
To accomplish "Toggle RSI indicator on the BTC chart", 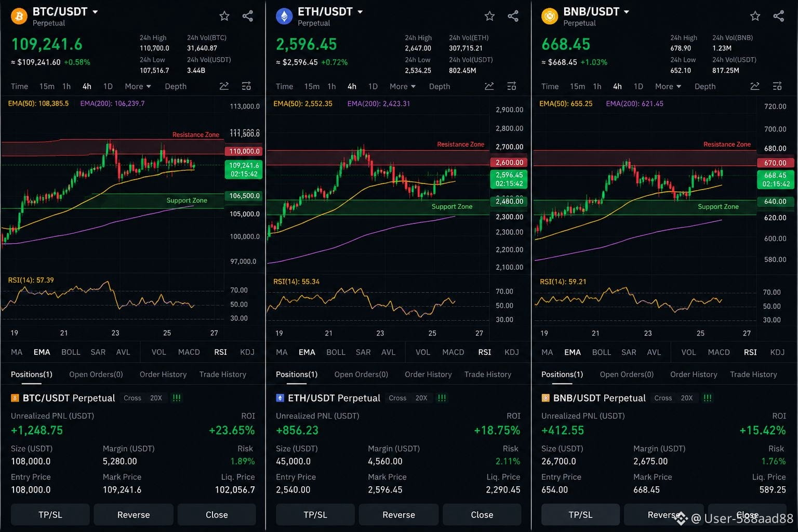I will pyautogui.click(x=220, y=352).
